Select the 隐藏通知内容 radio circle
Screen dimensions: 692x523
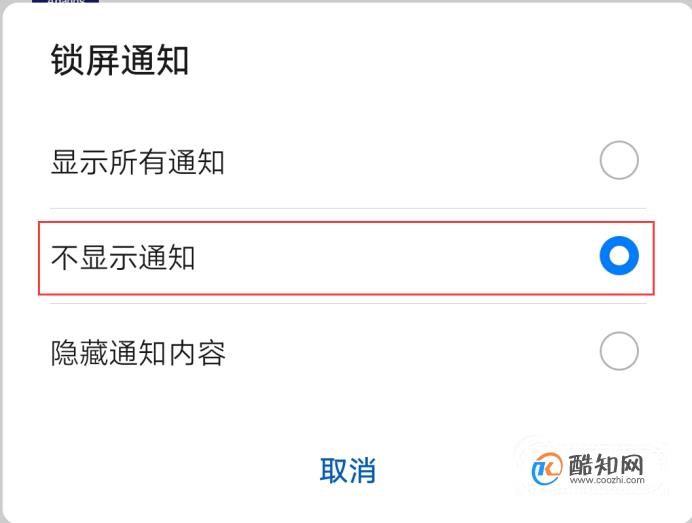click(x=619, y=351)
